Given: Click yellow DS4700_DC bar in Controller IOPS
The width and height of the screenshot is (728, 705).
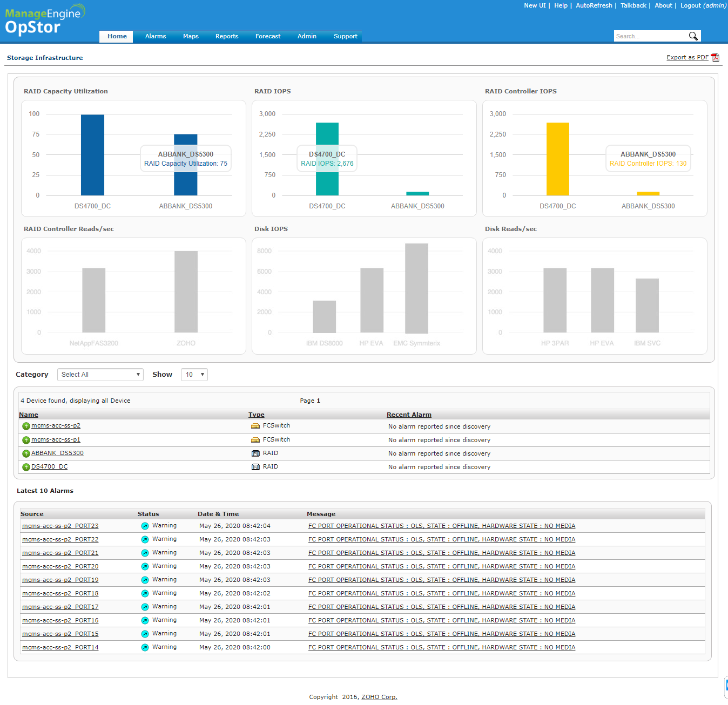Looking at the screenshot, I should click(558, 159).
